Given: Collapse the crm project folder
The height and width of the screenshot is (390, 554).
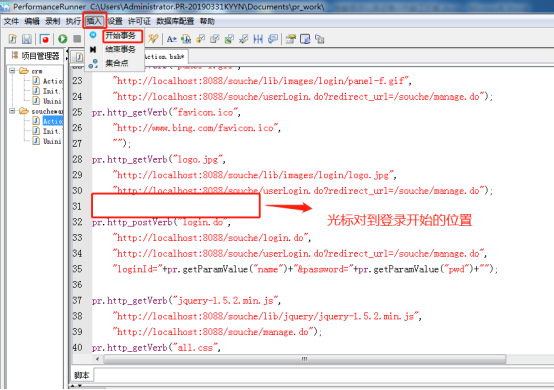Looking at the screenshot, I should pos(12,71).
